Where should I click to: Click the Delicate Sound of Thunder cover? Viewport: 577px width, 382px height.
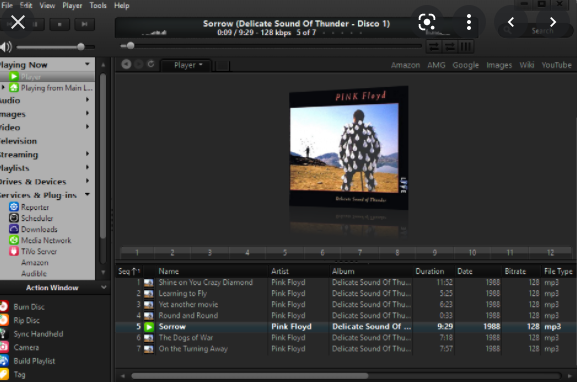click(x=348, y=148)
